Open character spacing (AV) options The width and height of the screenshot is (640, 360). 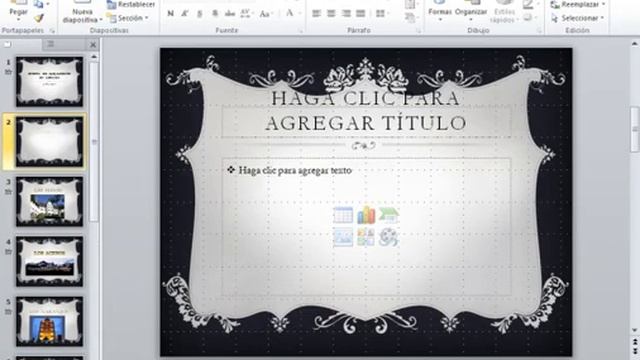tap(246, 13)
